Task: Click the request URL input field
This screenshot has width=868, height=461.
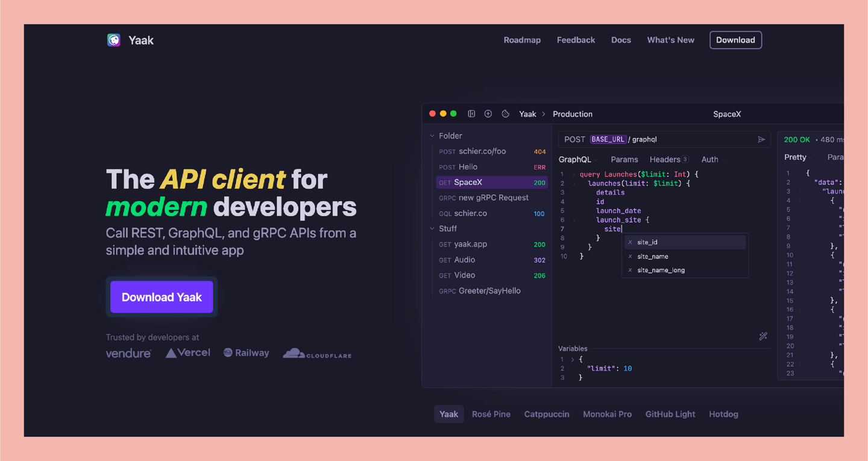Action: [665, 139]
